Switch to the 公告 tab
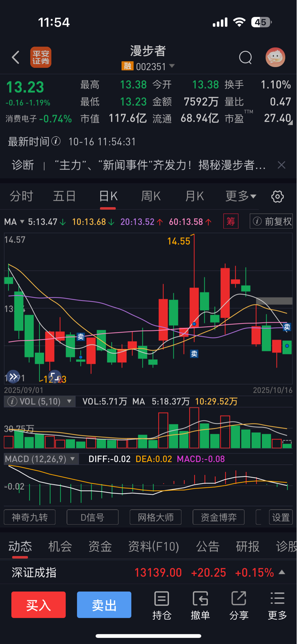This screenshot has height=644, width=297. [208, 546]
